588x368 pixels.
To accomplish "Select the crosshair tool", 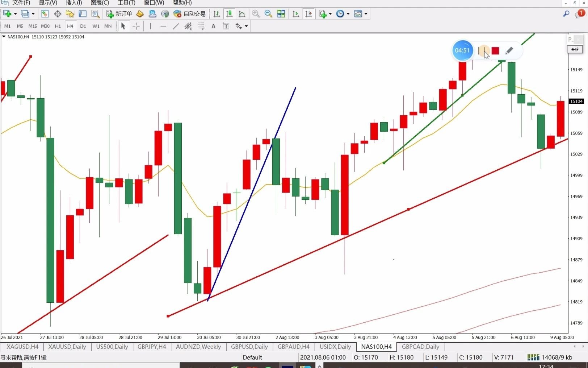I will (136, 26).
